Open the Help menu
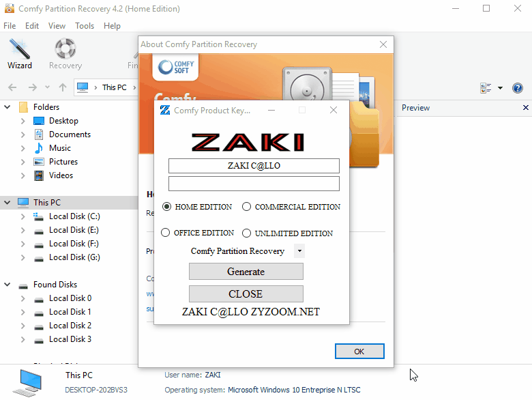The width and height of the screenshot is (532, 400). (x=112, y=26)
